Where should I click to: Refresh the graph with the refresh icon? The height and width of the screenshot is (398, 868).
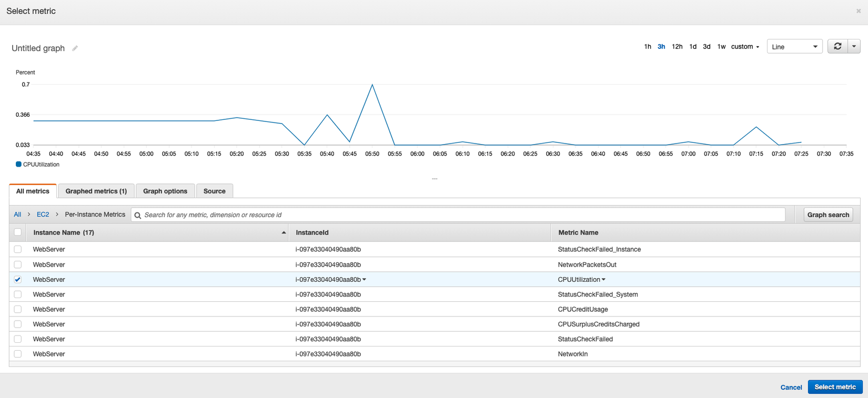point(837,47)
